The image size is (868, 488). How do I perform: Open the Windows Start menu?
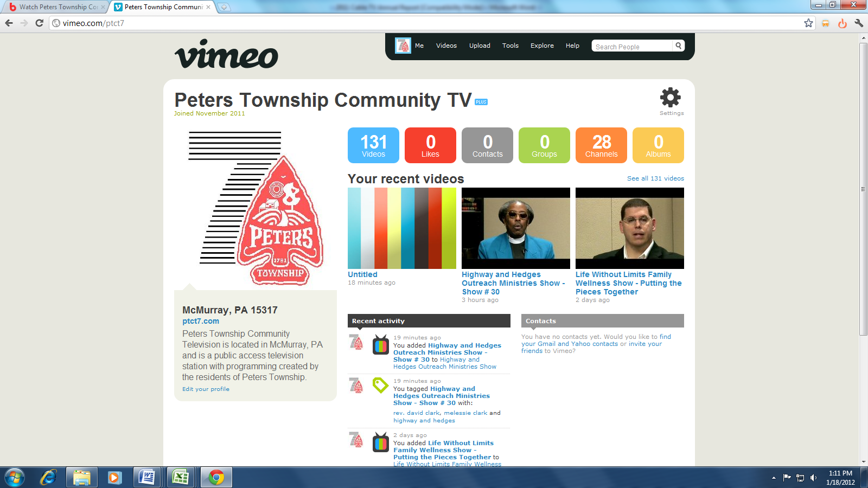click(14, 477)
